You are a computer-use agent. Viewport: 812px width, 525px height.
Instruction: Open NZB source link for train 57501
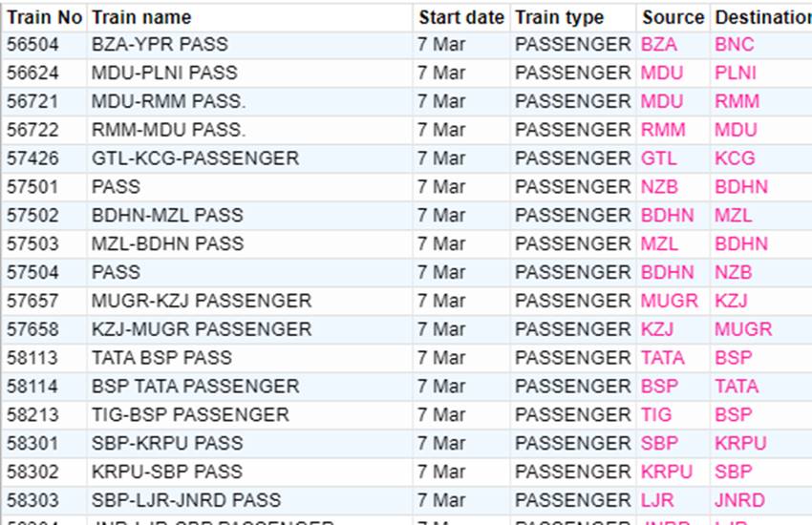point(659,187)
